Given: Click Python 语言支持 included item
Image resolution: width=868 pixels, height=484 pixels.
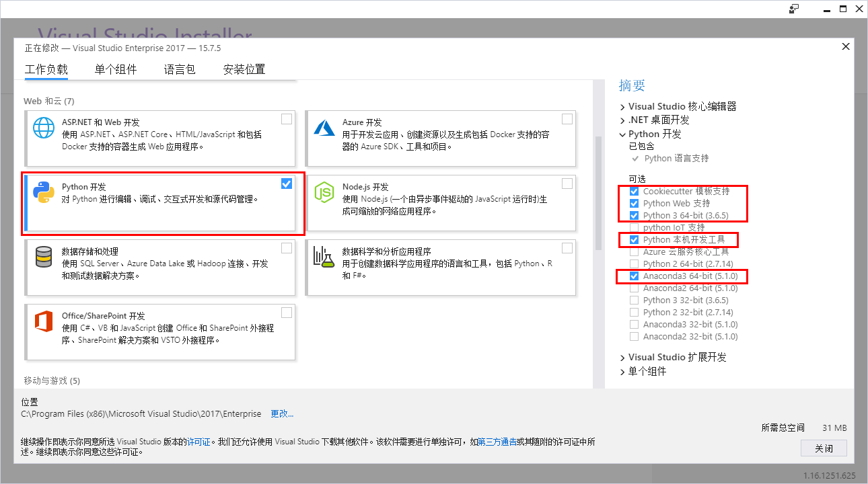Looking at the screenshot, I should pos(676,159).
